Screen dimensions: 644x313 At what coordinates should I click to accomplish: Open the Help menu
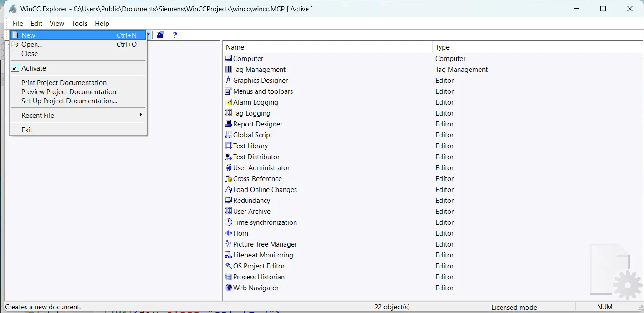102,23
